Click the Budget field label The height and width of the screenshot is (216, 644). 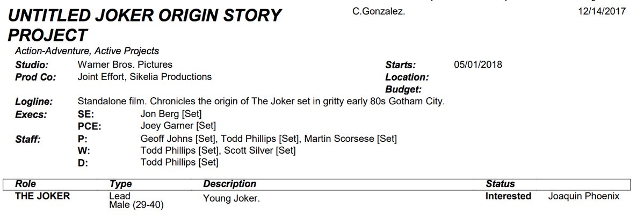pos(403,89)
